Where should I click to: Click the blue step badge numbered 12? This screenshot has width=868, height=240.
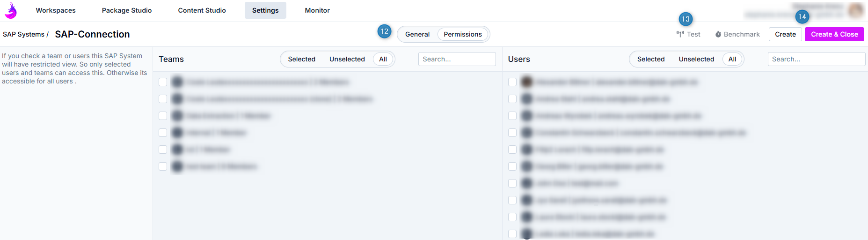click(384, 31)
